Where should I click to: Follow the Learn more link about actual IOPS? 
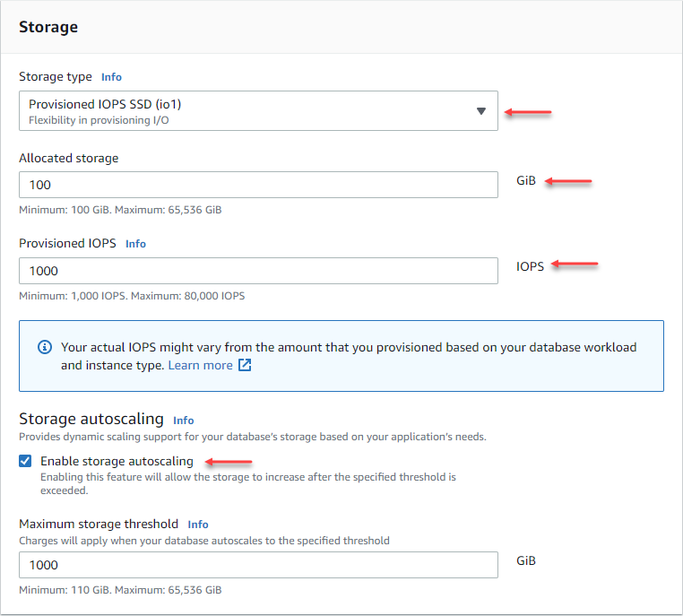click(200, 366)
